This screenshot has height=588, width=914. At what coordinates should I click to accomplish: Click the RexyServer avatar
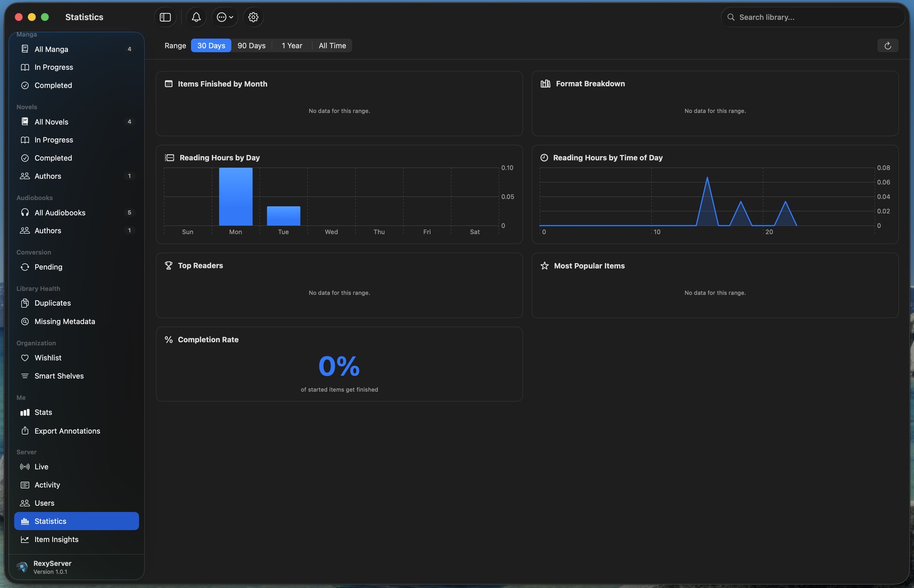[22, 567]
